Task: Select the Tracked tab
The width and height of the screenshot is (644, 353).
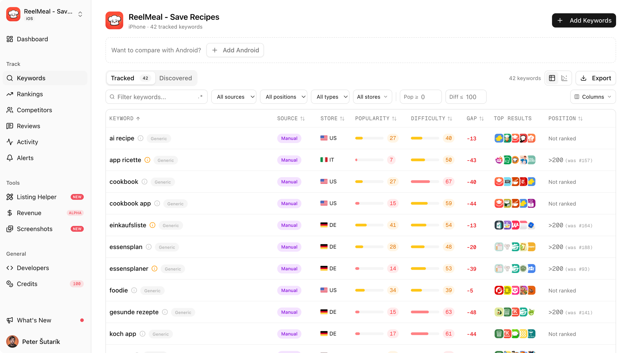Action: click(x=131, y=78)
